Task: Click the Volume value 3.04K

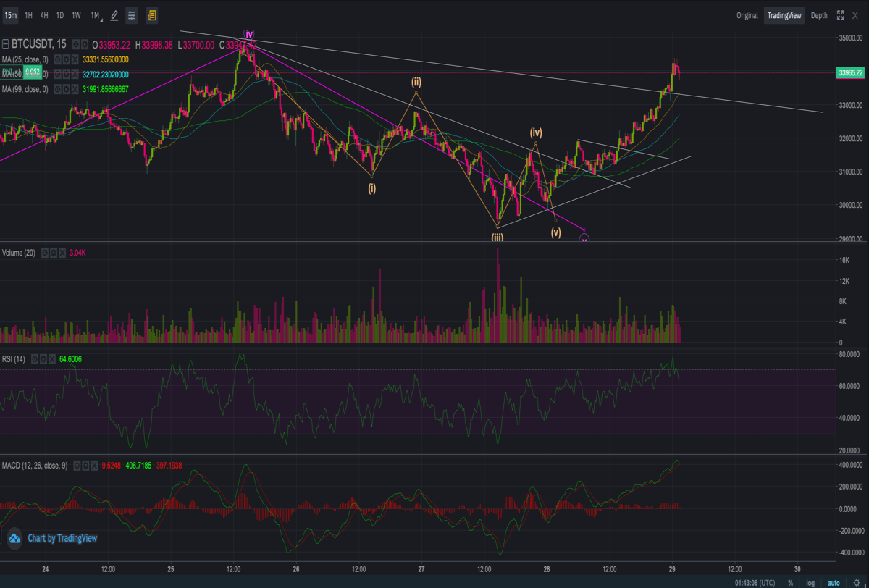Action: [x=77, y=253]
